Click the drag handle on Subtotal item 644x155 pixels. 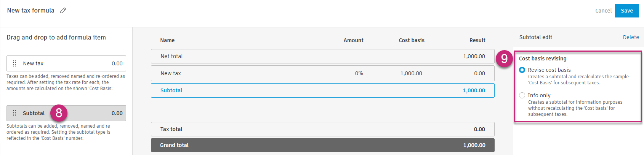[x=14, y=113]
